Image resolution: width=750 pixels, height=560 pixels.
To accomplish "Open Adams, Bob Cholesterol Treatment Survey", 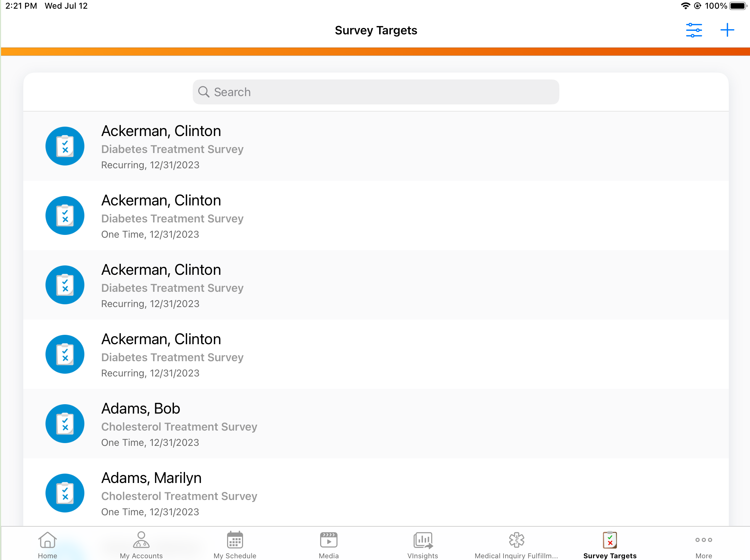I will point(179,426).
